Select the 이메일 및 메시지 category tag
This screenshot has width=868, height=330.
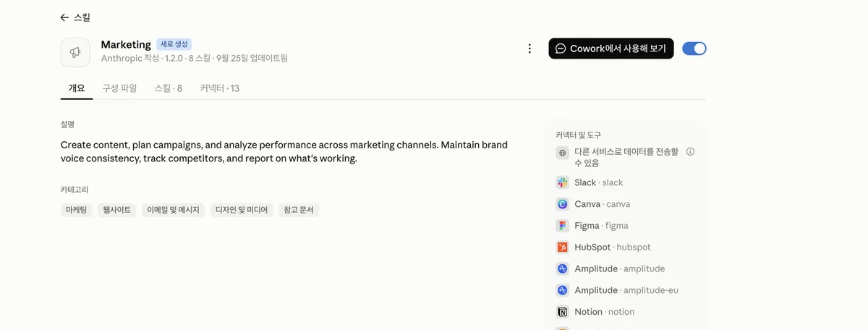coord(173,210)
